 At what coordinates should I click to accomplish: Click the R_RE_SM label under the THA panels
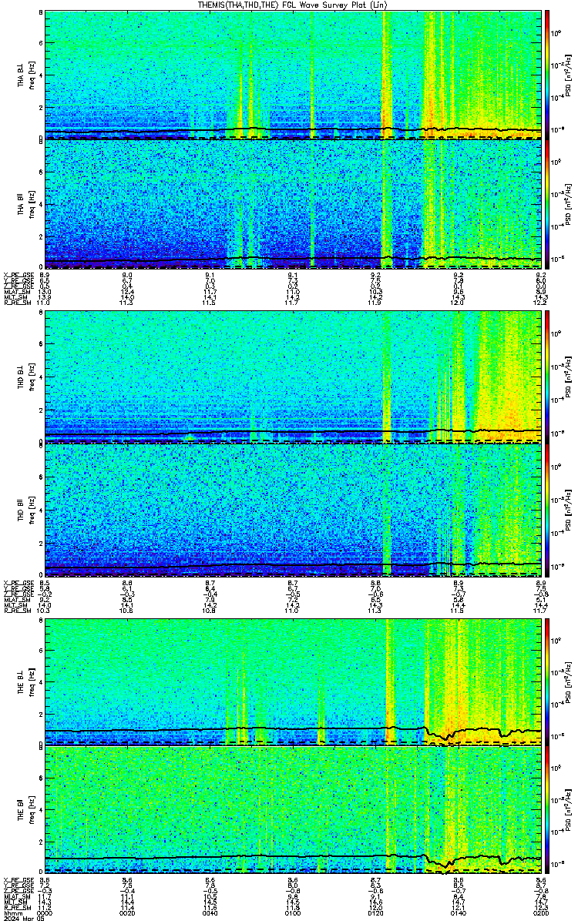pyautogui.click(x=16, y=303)
